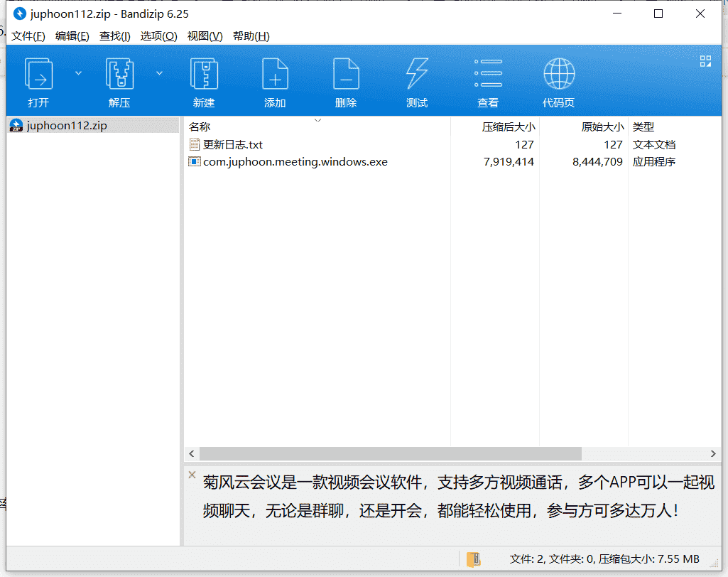Click the 7,919,414 compressed size cell
The image size is (728, 577).
pyautogui.click(x=509, y=162)
